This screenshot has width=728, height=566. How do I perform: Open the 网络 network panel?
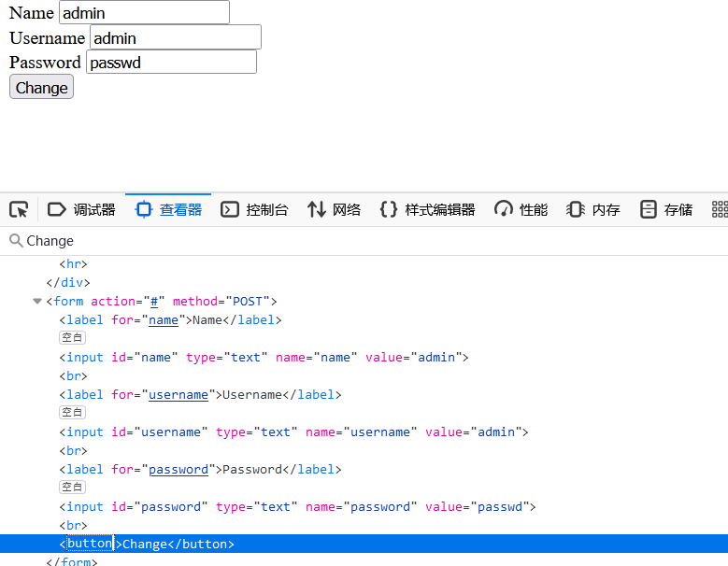tap(334, 209)
